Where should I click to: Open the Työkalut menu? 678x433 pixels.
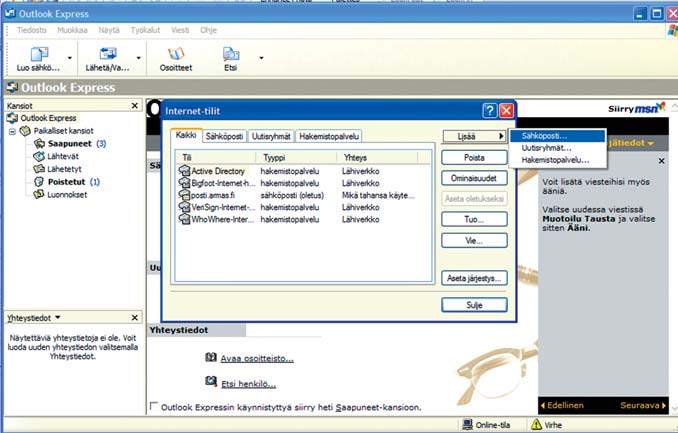145,30
